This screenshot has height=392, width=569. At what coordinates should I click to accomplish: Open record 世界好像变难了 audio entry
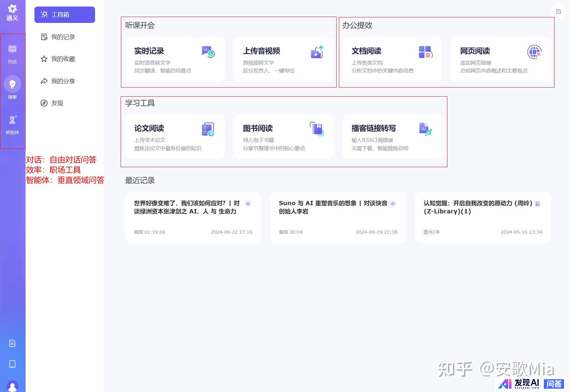[x=193, y=217]
